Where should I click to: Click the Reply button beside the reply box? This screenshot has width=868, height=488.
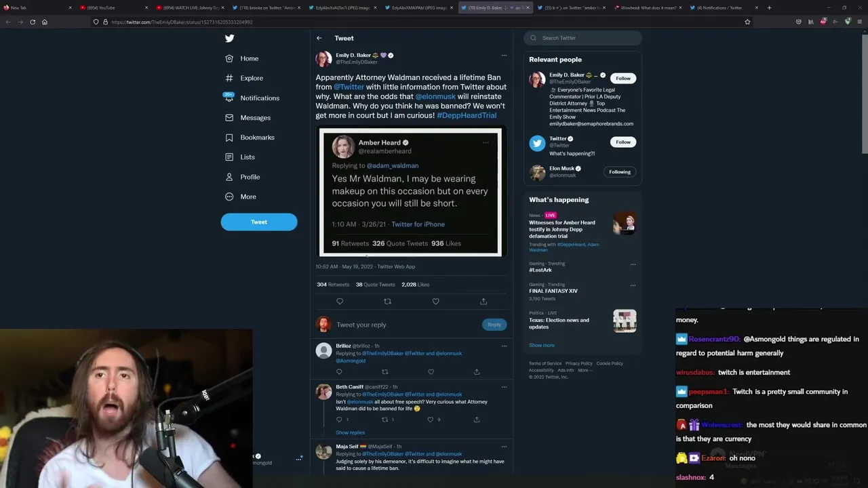494,325
